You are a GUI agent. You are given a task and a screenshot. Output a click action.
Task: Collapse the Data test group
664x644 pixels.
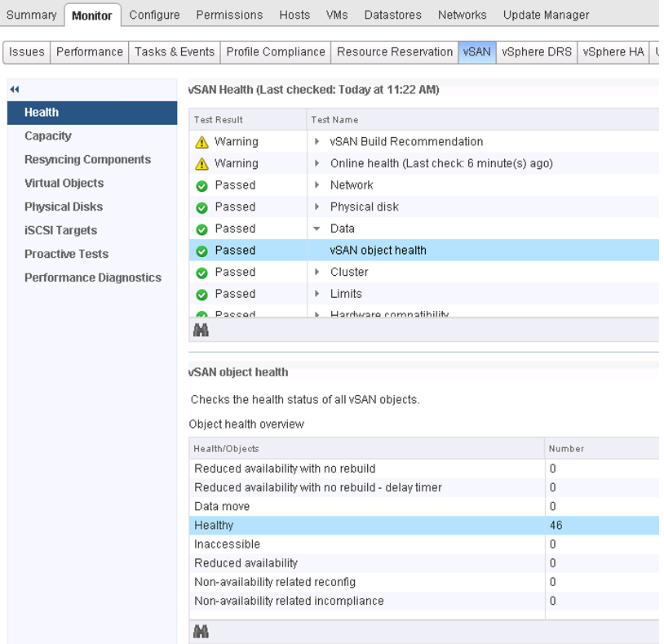pyautogui.click(x=317, y=229)
